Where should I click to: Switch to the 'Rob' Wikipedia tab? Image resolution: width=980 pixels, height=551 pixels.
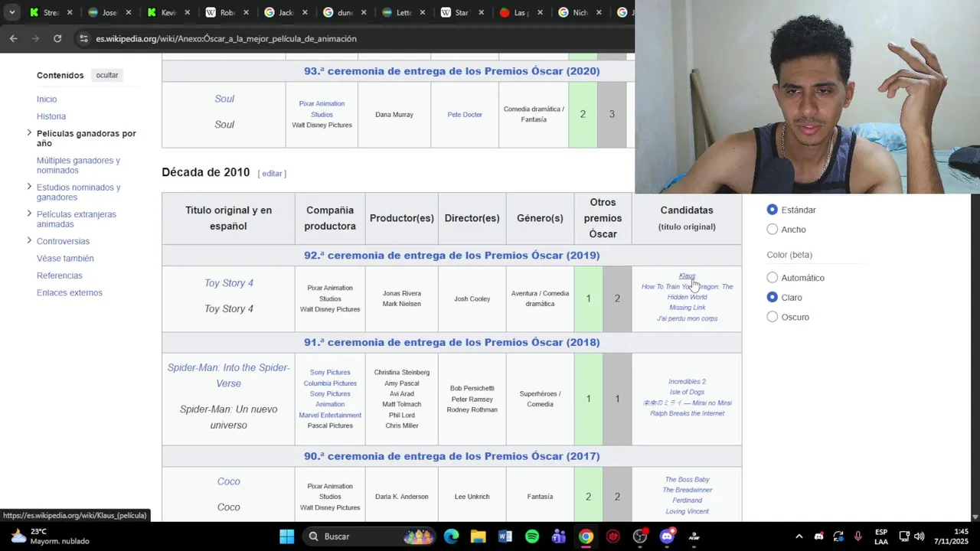pos(228,12)
